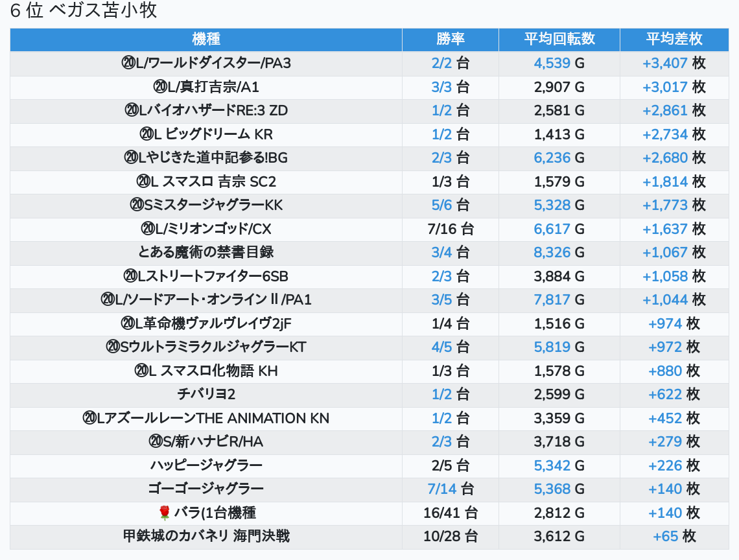Select ⑳L ビッグドリーム KR machine name
This screenshot has width=739, height=560.
206,134
